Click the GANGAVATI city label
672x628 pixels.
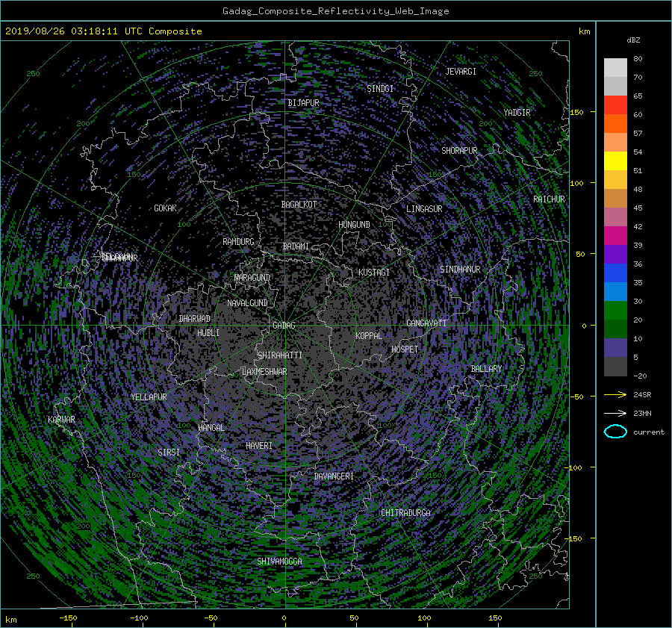[x=426, y=323]
